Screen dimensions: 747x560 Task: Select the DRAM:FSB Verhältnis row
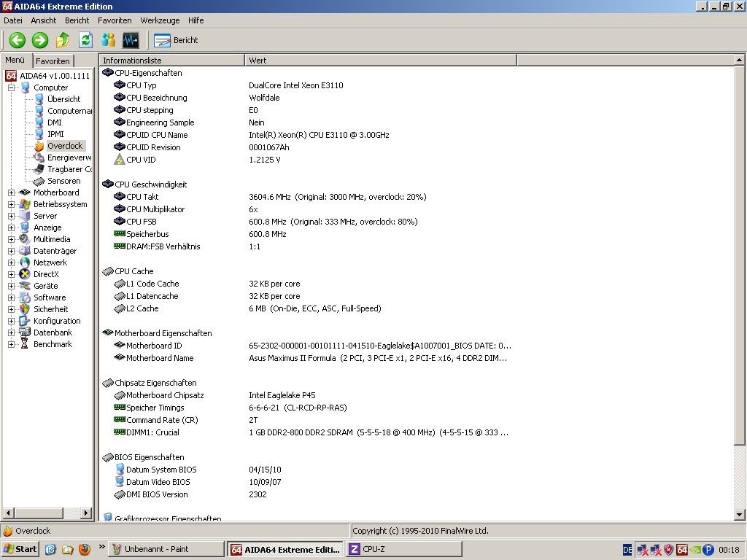coord(417,246)
